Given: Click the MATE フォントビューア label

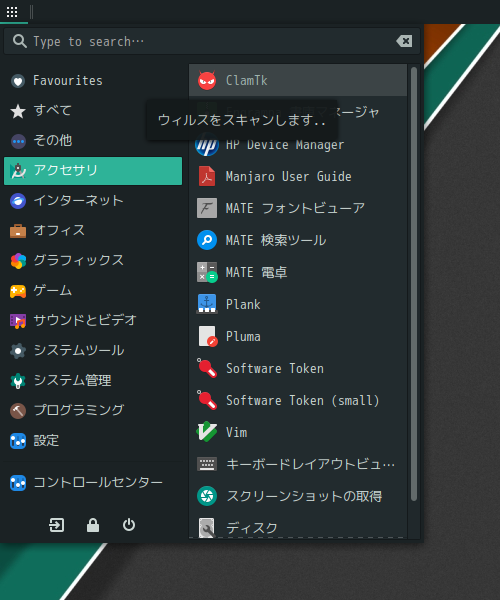Looking at the screenshot, I should 295,208.
